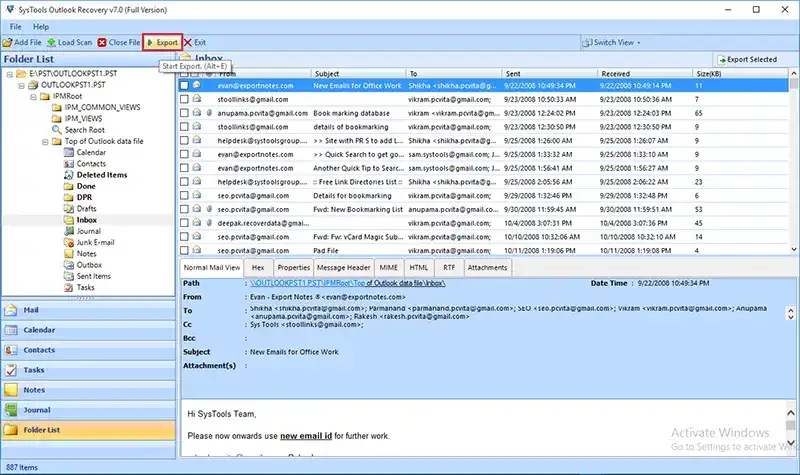This screenshot has height=475, width=800.
Task: Collapse Top of Outlook data file expander
Action: (45, 141)
